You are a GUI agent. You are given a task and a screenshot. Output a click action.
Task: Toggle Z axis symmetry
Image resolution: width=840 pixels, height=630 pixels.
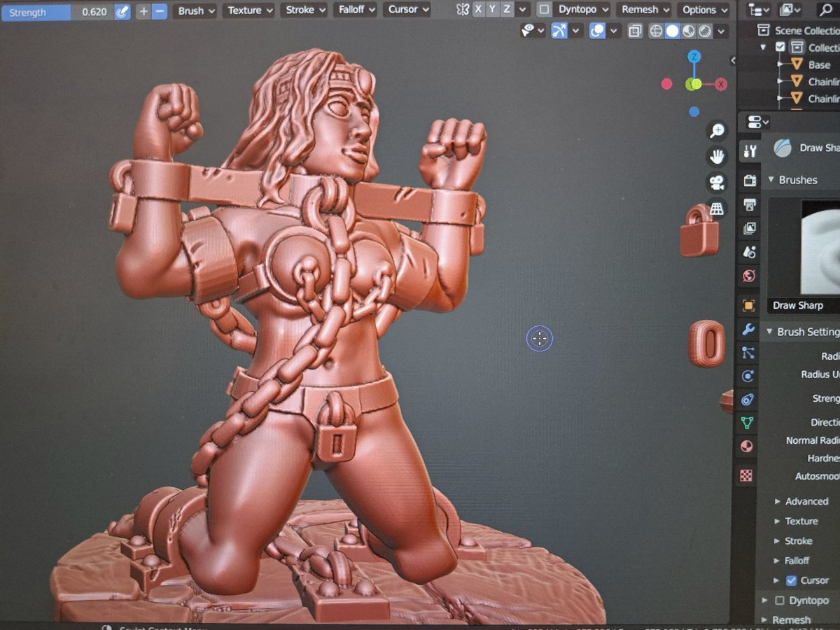506,10
